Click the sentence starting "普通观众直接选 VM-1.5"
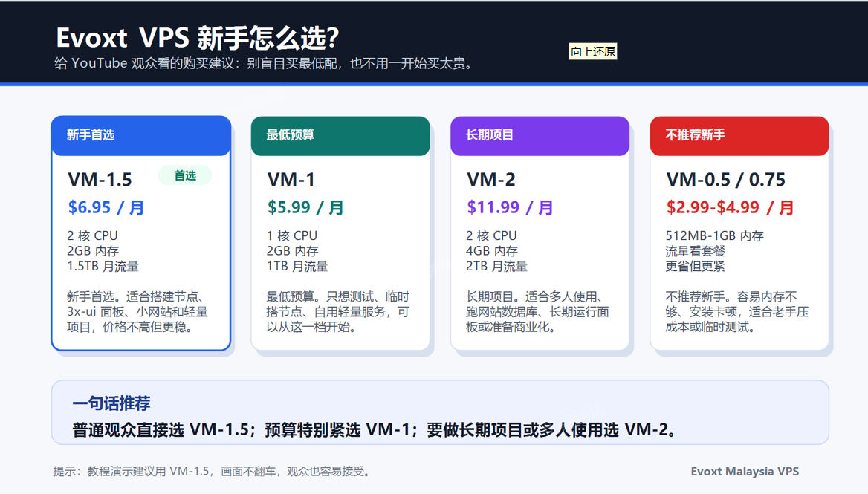This screenshot has height=494, width=868. 375,430
